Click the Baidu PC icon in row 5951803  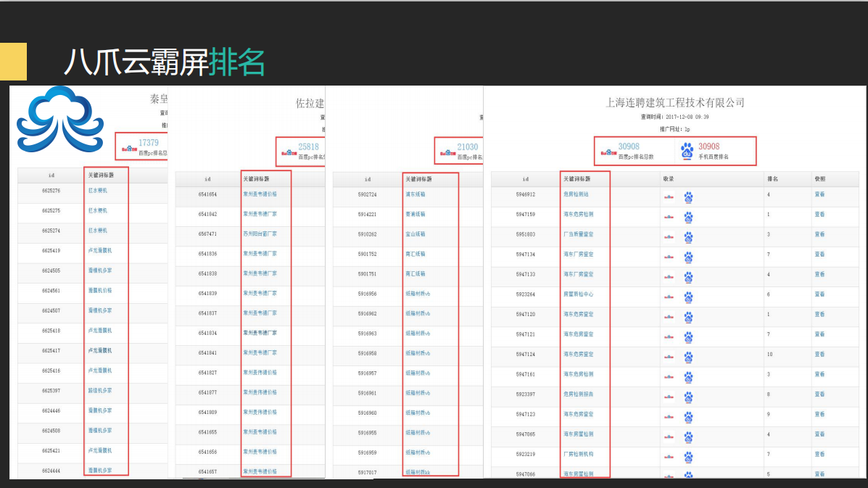point(669,237)
